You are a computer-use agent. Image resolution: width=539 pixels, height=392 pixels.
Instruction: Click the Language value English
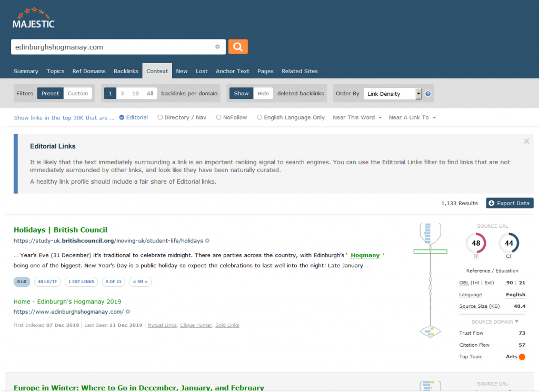pyautogui.click(x=515, y=295)
